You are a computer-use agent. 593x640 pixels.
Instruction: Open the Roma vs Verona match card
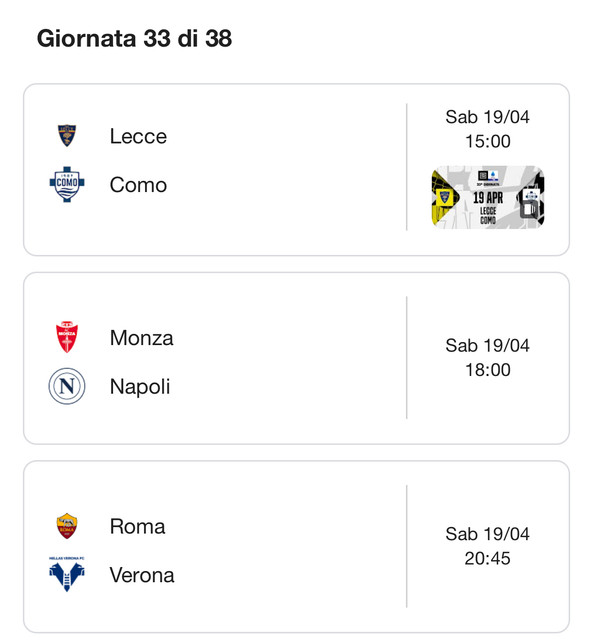coord(296,547)
